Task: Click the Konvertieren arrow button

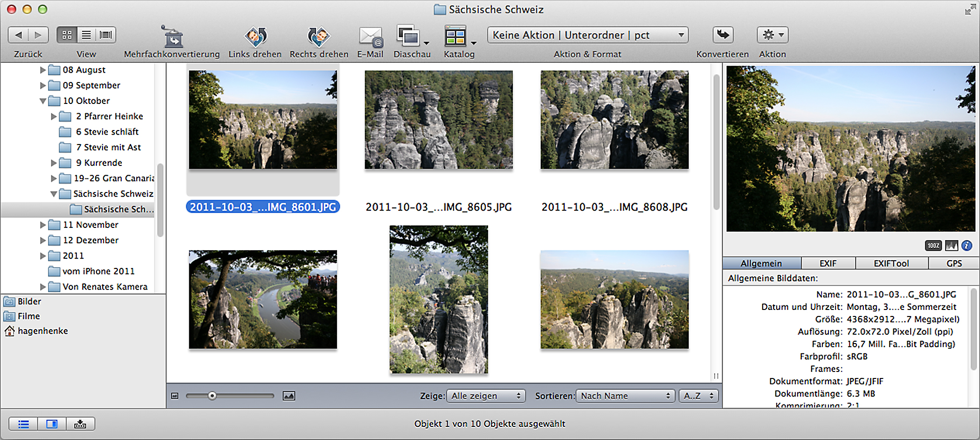Action: (x=723, y=35)
